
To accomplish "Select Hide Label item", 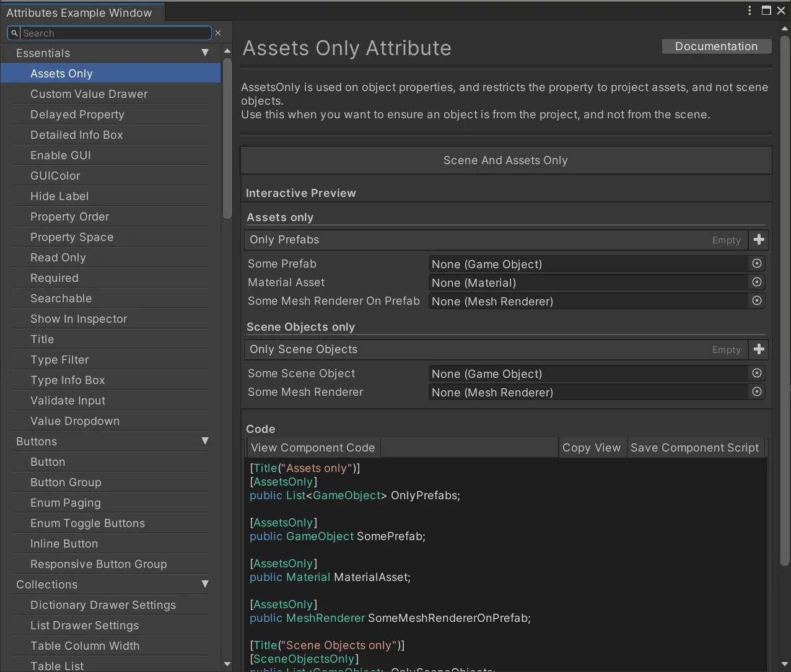I will tap(111, 196).
